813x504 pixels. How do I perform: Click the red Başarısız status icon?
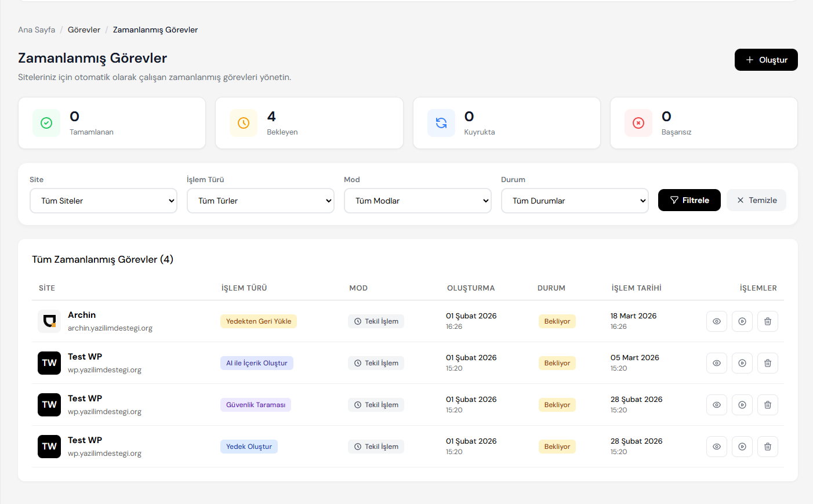click(638, 123)
